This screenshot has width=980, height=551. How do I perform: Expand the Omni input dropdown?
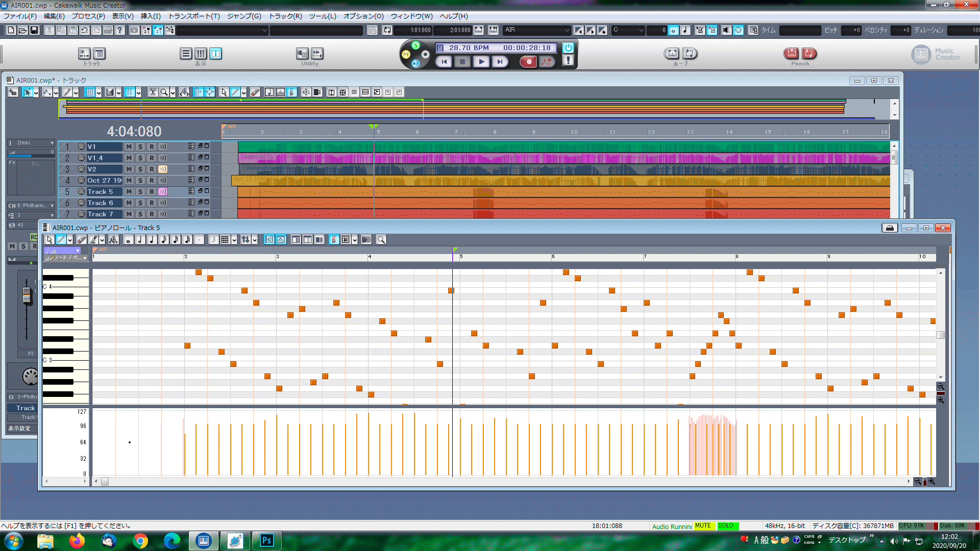tap(52, 143)
